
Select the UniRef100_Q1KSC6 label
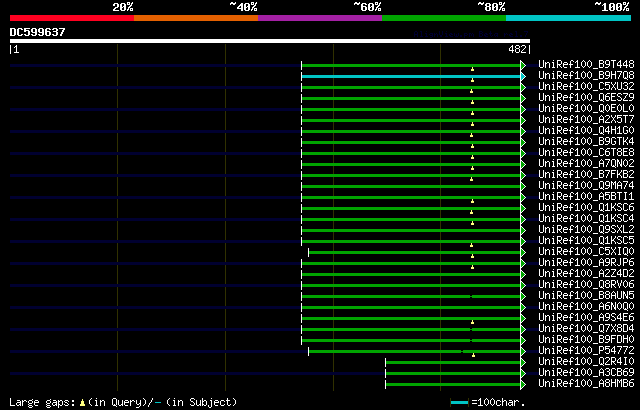tap(586, 208)
